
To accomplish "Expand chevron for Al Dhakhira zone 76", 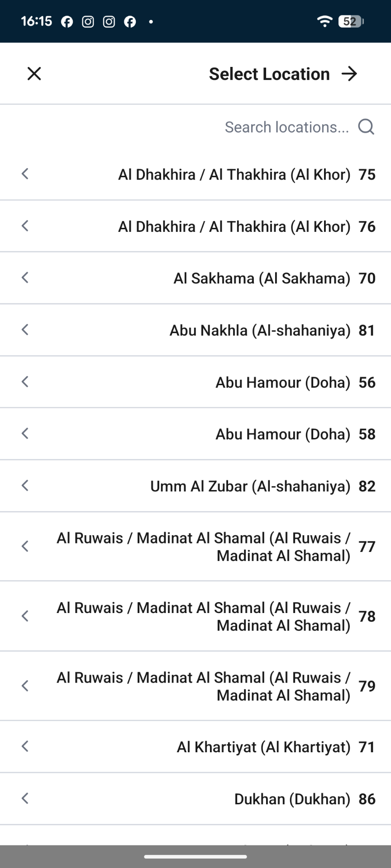I will pyautogui.click(x=25, y=226).
